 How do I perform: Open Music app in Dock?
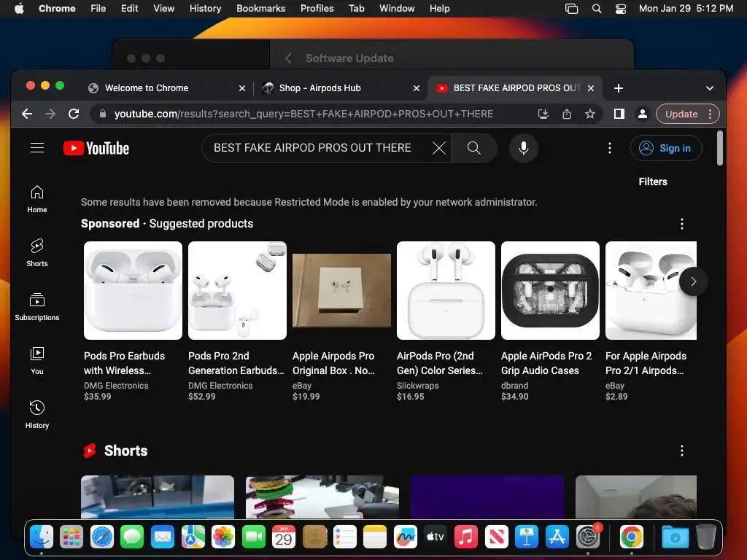tap(466, 537)
